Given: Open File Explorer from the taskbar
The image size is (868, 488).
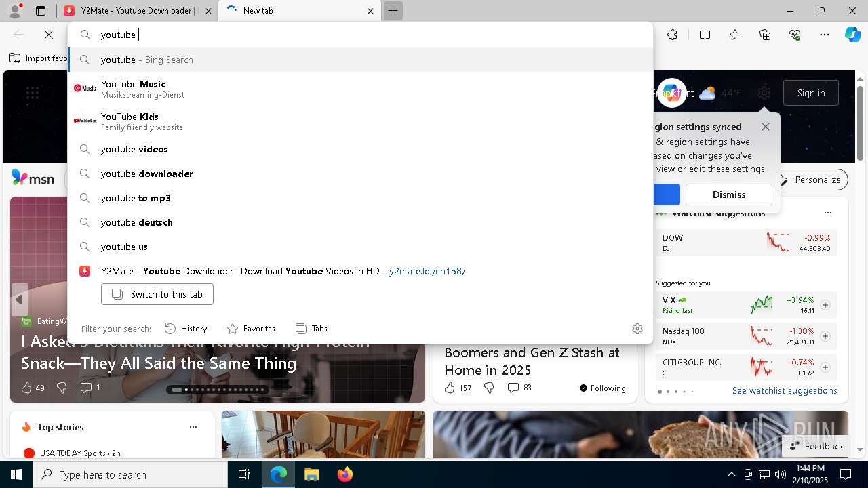Looking at the screenshot, I should click(311, 474).
